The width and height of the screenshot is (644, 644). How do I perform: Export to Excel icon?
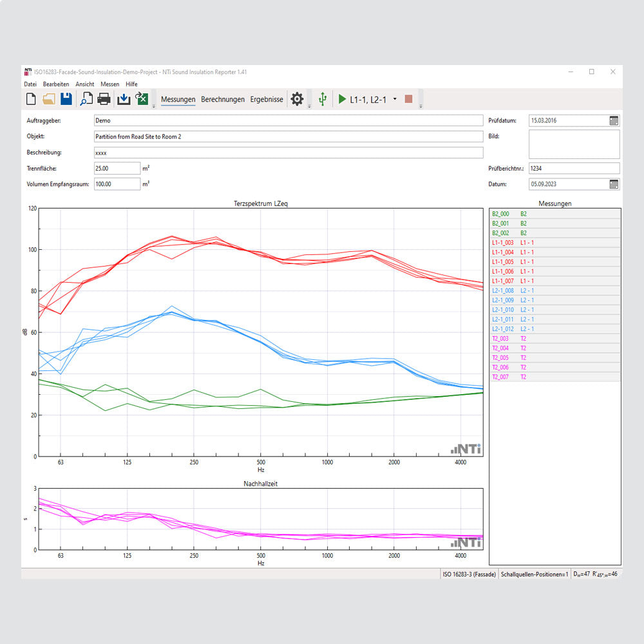[x=142, y=99]
